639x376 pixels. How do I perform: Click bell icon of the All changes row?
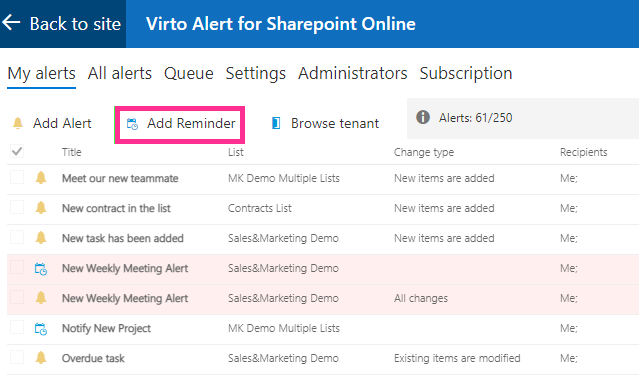[x=41, y=298]
